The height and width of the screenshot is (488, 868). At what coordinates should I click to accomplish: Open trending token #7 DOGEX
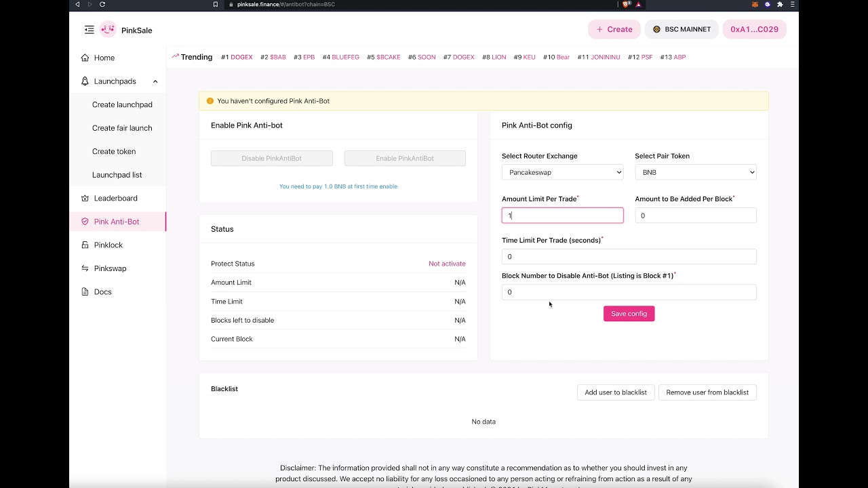(x=459, y=57)
